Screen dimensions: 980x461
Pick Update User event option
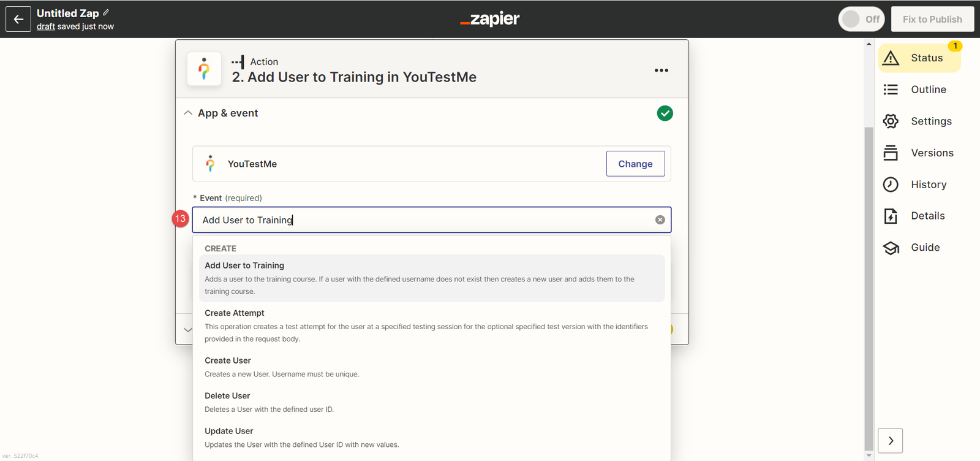point(228,432)
